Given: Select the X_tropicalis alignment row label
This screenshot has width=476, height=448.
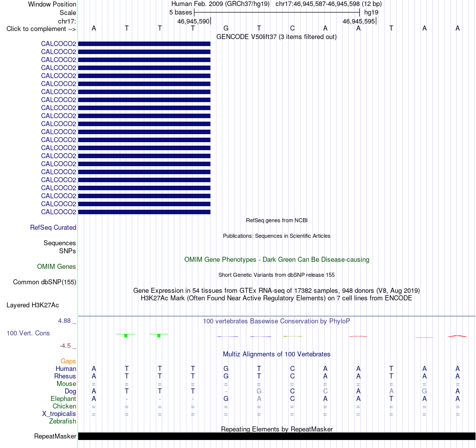Looking at the screenshot, I should tap(59, 414).
